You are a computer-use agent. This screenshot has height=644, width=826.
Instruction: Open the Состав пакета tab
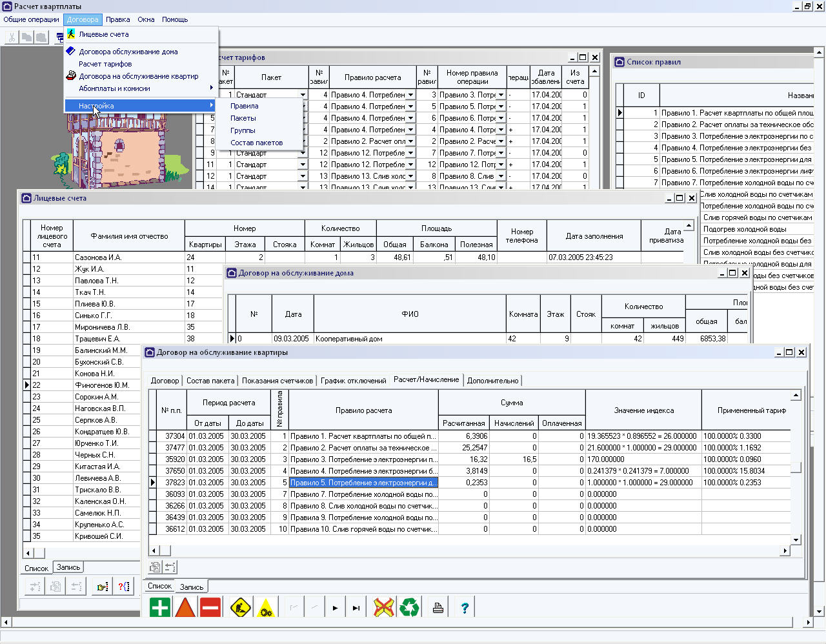point(210,381)
